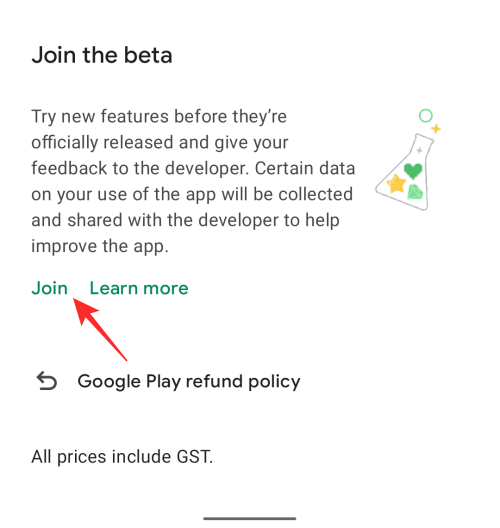Click the refund arrow icon
The width and height of the screenshot is (500, 528).
pyautogui.click(x=47, y=381)
